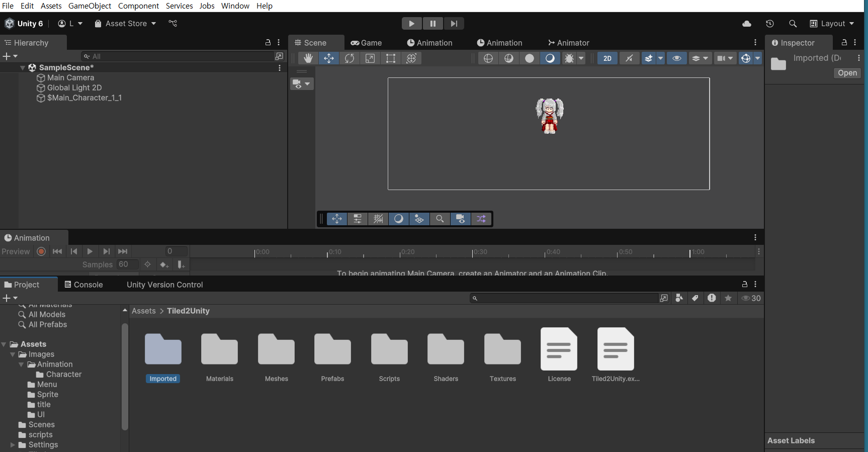Click the hidden packages count icon
This screenshot has height=452, width=868.
pos(751,298)
